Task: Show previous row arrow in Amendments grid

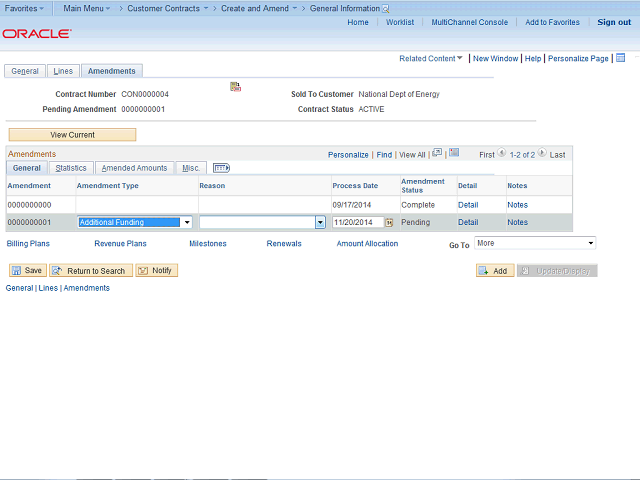Action: point(502,153)
